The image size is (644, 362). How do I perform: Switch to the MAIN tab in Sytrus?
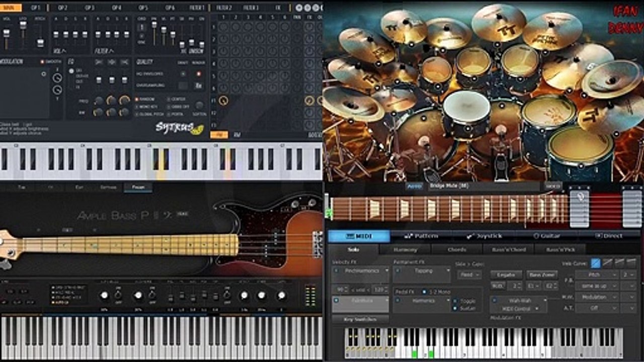[x=11, y=8]
